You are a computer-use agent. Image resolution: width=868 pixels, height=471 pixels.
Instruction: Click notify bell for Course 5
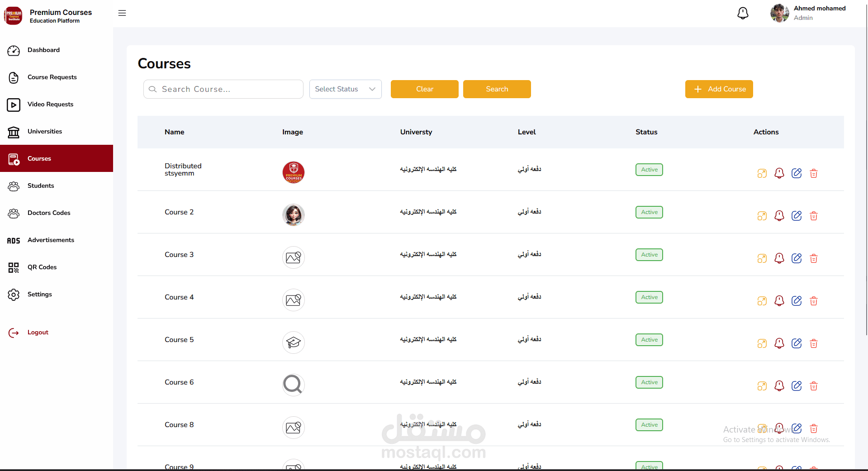coord(779,343)
